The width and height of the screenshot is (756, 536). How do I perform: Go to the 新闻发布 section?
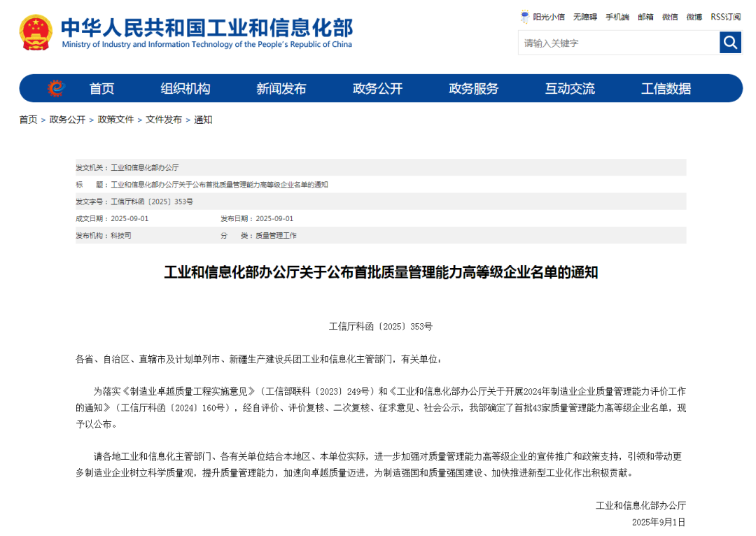281,89
